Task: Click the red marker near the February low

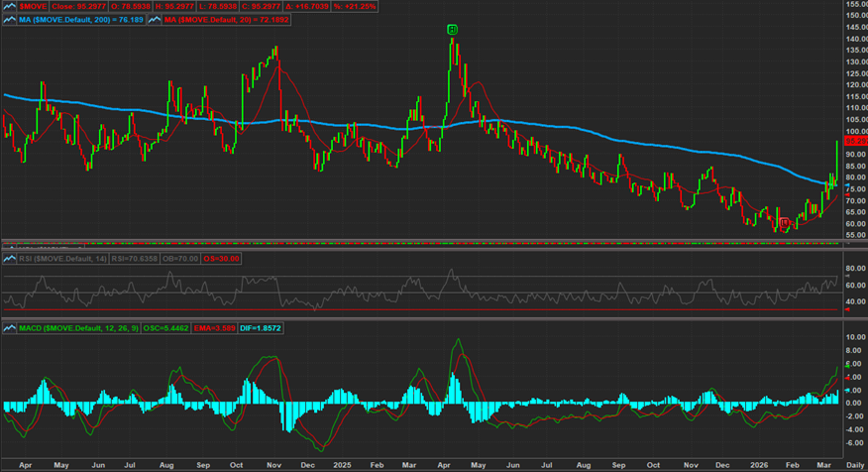Action: [x=784, y=222]
